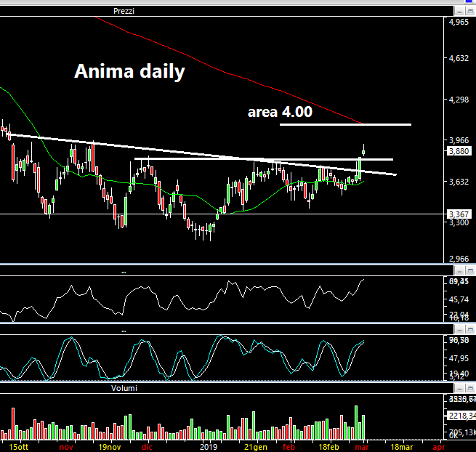Maximize the Prezzi price panel
Image resolution: width=476 pixels, height=452 pixels.
[x=470, y=12]
